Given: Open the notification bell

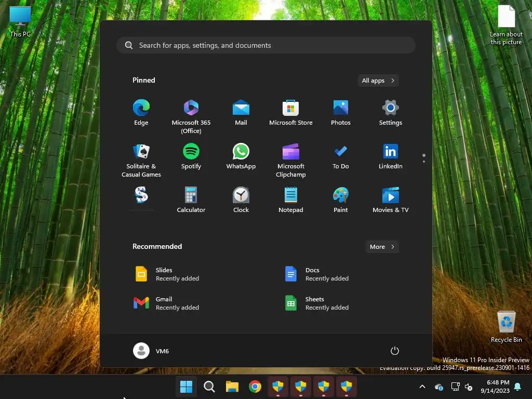Looking at the screenshot, I should [x=518, y=387].
